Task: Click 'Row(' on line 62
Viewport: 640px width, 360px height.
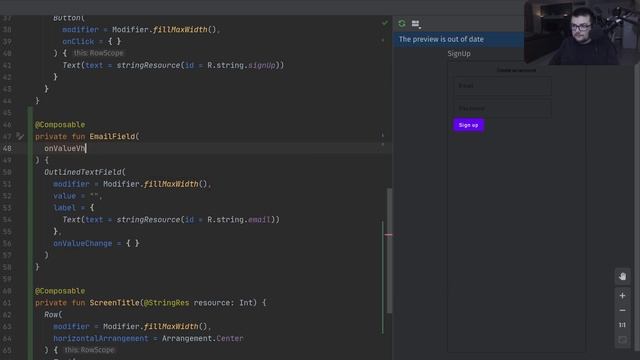Action: tap(53, 314)
